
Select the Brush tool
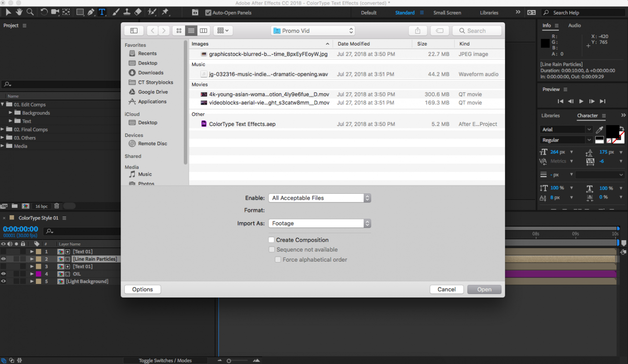point(116,12)
